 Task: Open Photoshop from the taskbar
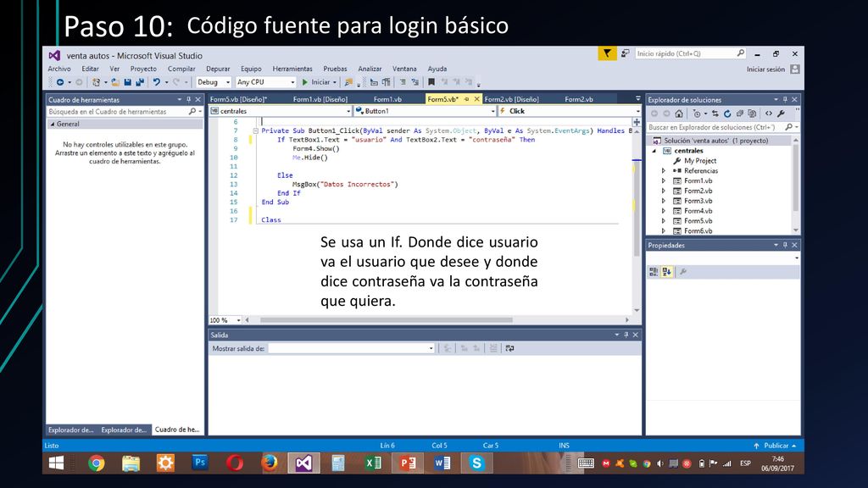click(200, 462)
